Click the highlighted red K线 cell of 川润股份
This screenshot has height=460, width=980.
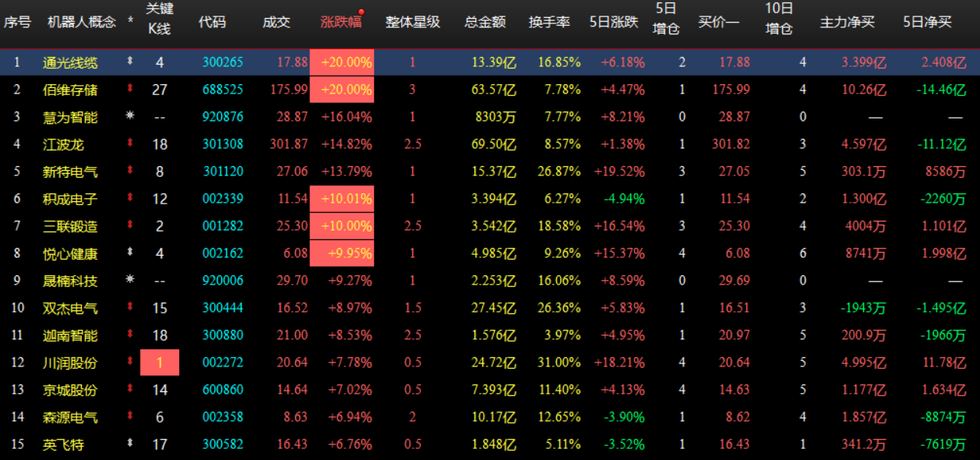pyautogui.click(x=159, y=361)
